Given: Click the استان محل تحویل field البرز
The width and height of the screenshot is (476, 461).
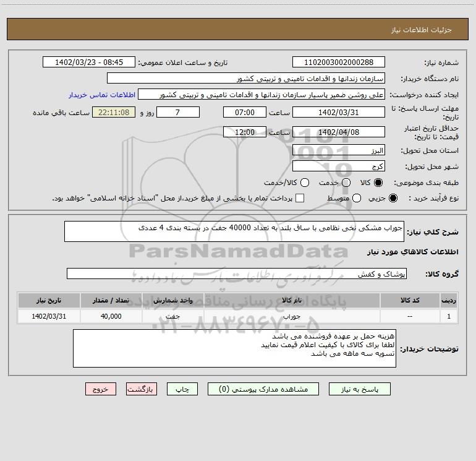Looking at the screenshot, I should click(x=339, y=150).
